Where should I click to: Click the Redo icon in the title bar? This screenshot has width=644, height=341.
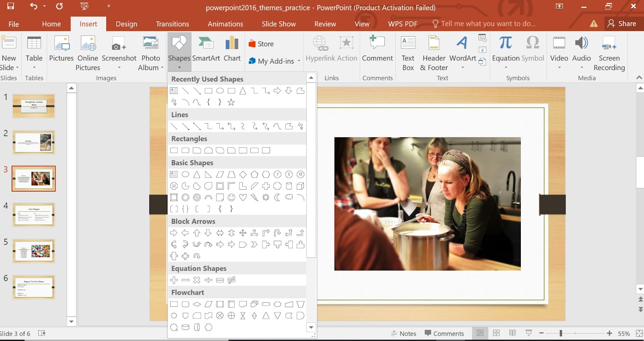(60, 6)
